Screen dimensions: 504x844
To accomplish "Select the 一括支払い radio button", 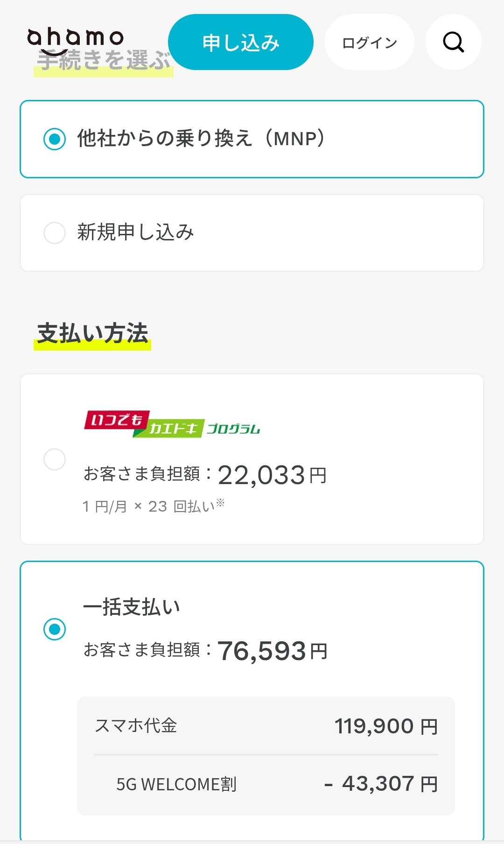I will click(55, 629).
